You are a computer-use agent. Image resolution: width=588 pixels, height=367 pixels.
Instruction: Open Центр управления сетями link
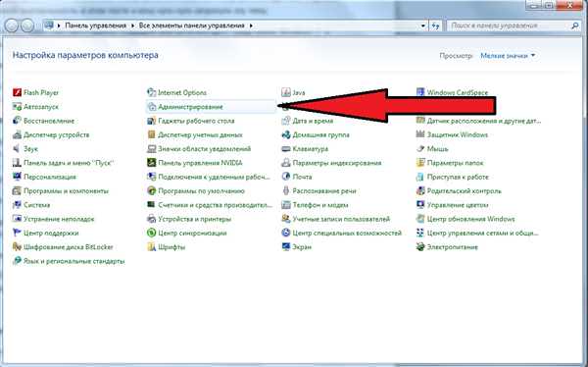[x=482, y=233]
